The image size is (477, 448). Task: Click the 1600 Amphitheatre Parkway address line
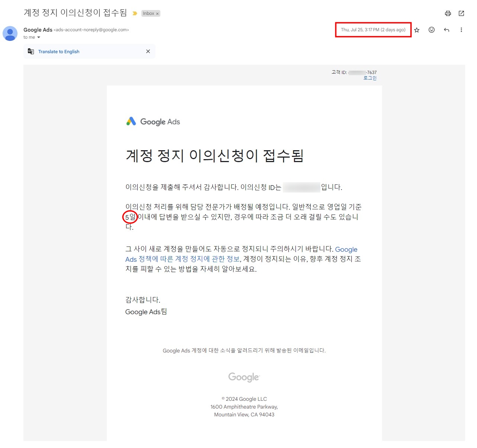244,407
